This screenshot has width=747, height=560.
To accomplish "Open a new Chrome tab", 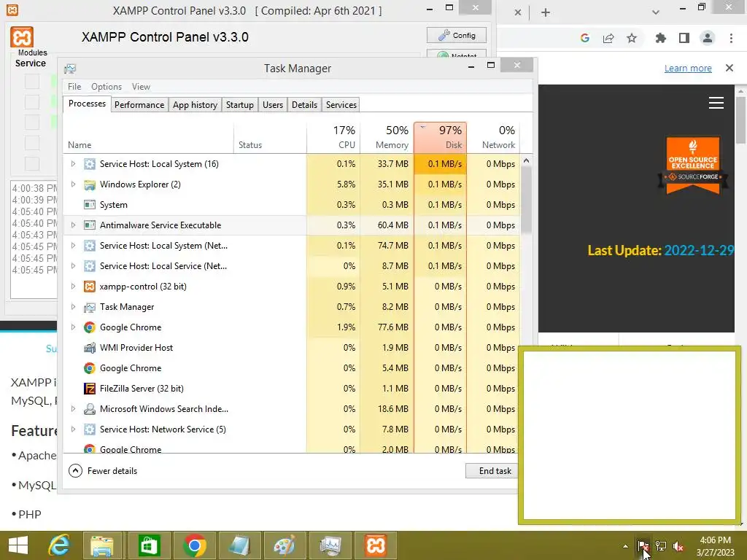I will 546,13.
